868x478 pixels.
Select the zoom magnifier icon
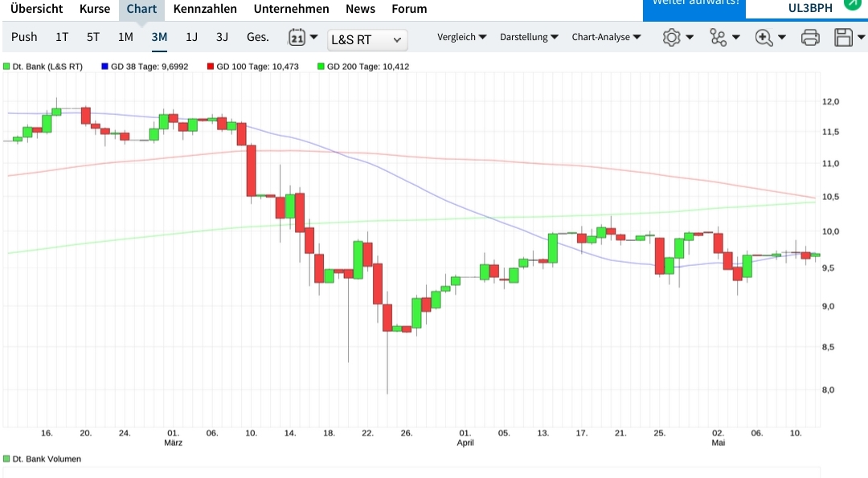coord(765,37)
